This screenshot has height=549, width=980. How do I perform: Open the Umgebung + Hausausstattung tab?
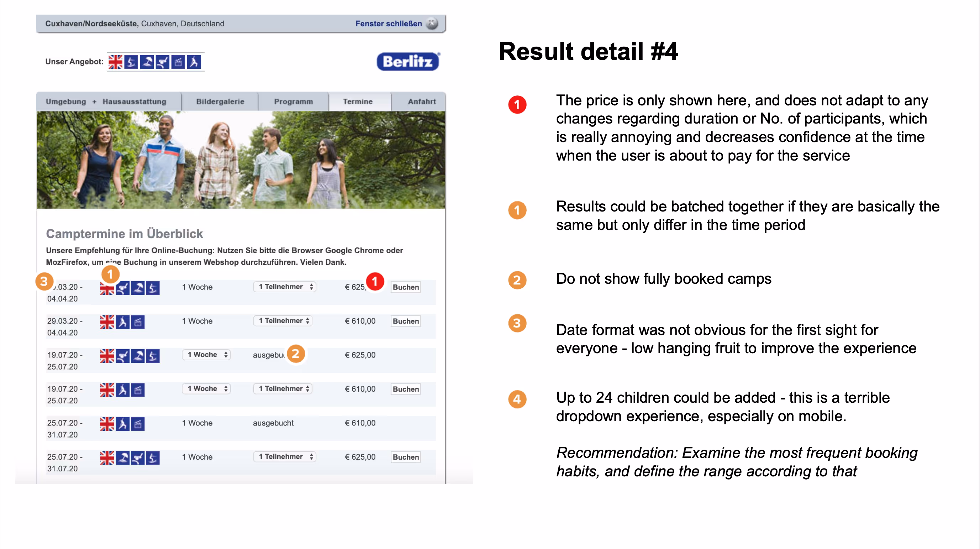click(x=106, y=102)
